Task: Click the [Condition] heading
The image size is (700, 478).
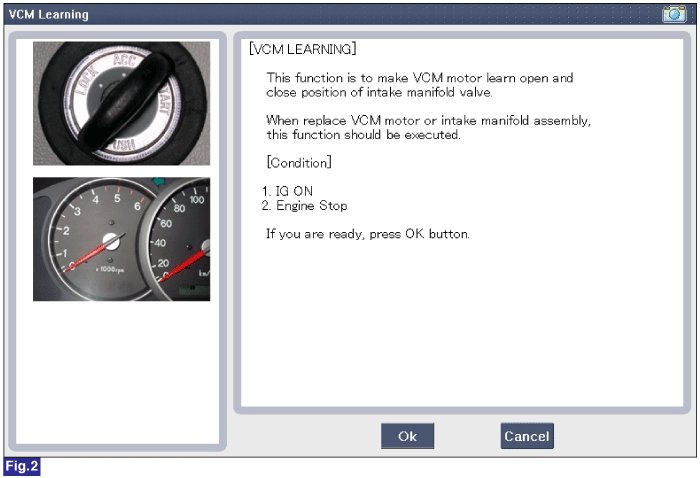Action: tap(299, 163)
